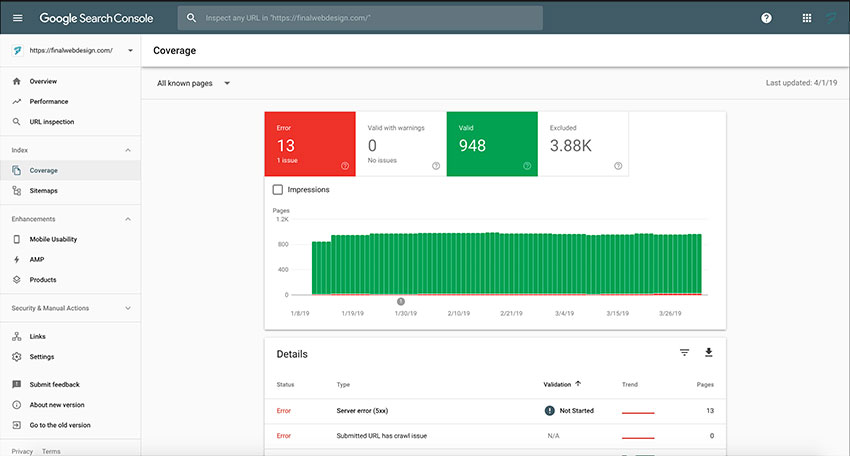Toggle the red Error status card
This screenshot has height=456, width=850.
tap(310, 144)
